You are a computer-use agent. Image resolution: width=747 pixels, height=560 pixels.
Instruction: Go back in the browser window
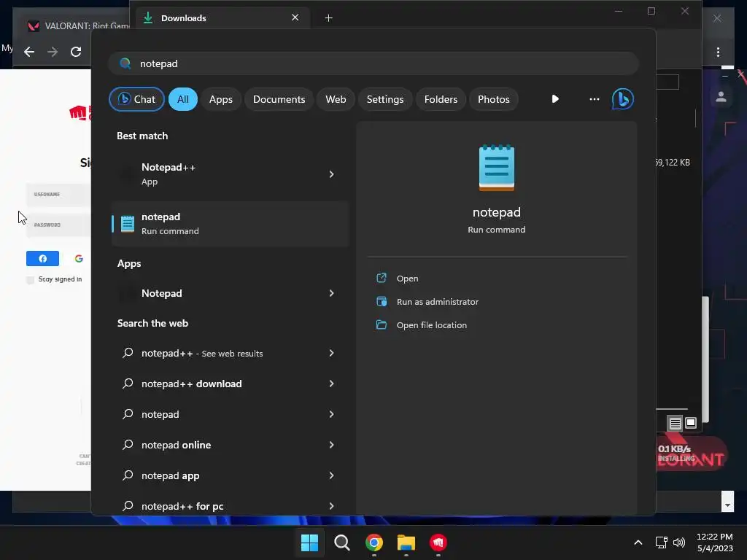click(x=29, y=52)
